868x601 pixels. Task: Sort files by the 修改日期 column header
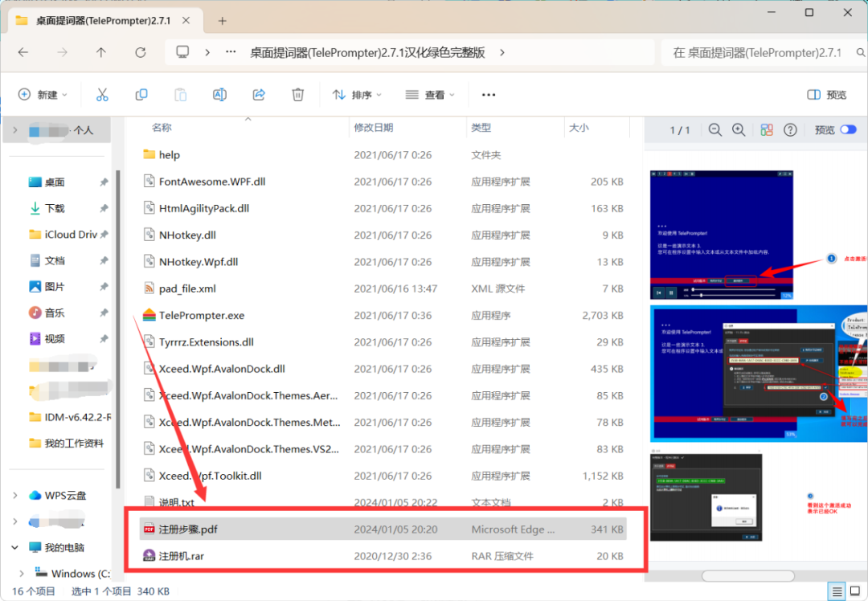click(374, 128)
